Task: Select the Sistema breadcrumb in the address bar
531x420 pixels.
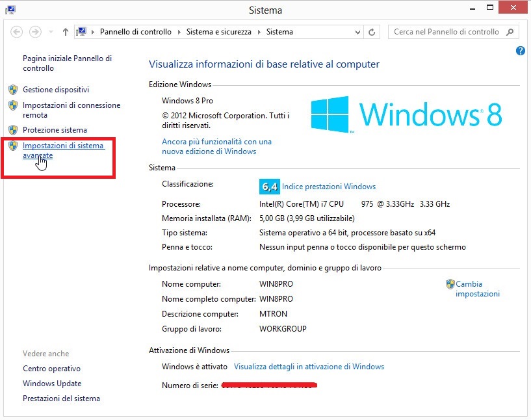Action: 279,32
